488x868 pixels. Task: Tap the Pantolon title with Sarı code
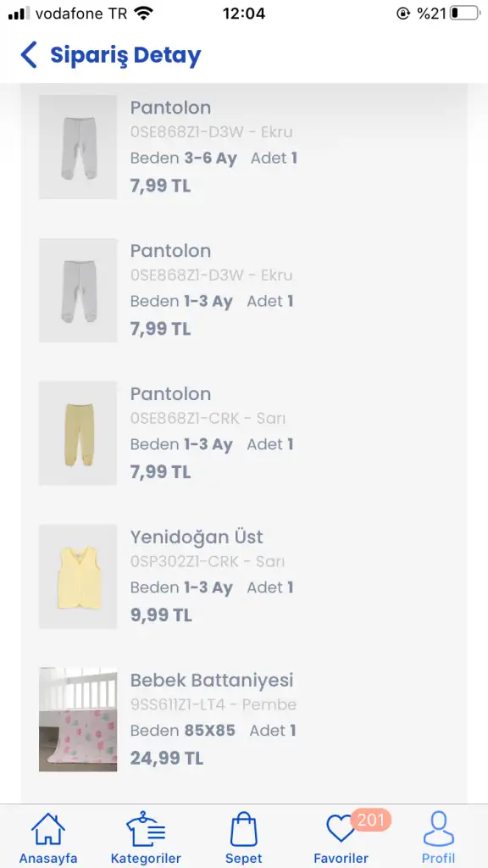click(170, 394)
